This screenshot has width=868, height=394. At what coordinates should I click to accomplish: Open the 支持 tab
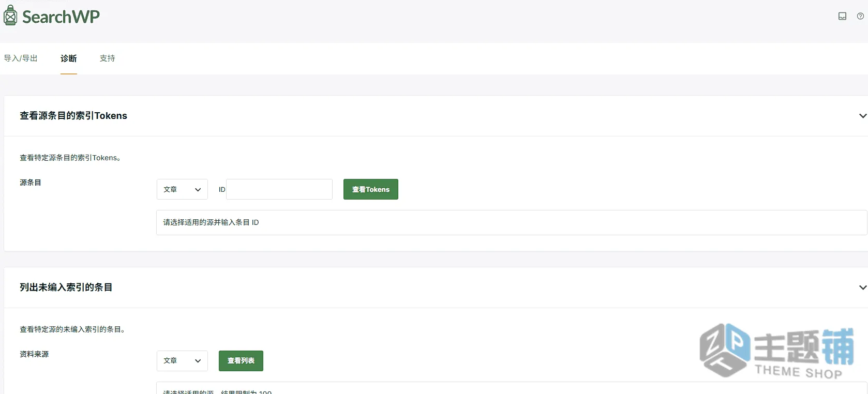click(x=108, y=58)
